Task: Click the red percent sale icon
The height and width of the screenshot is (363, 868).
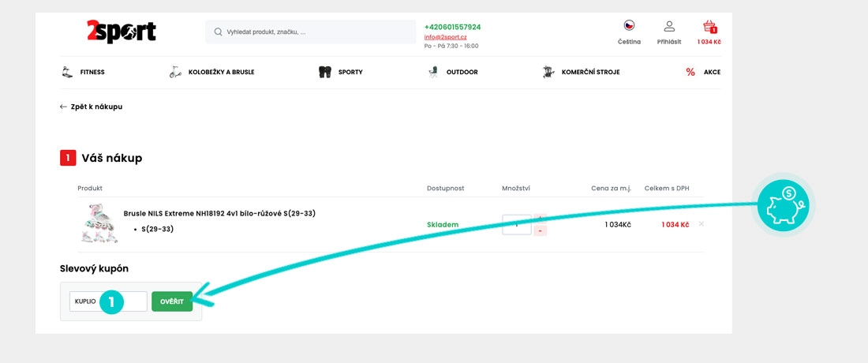Action: [690, 72]
